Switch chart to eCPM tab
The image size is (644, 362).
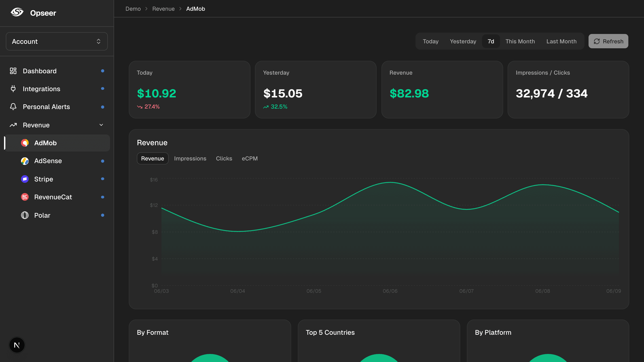(x=250, y=158)
